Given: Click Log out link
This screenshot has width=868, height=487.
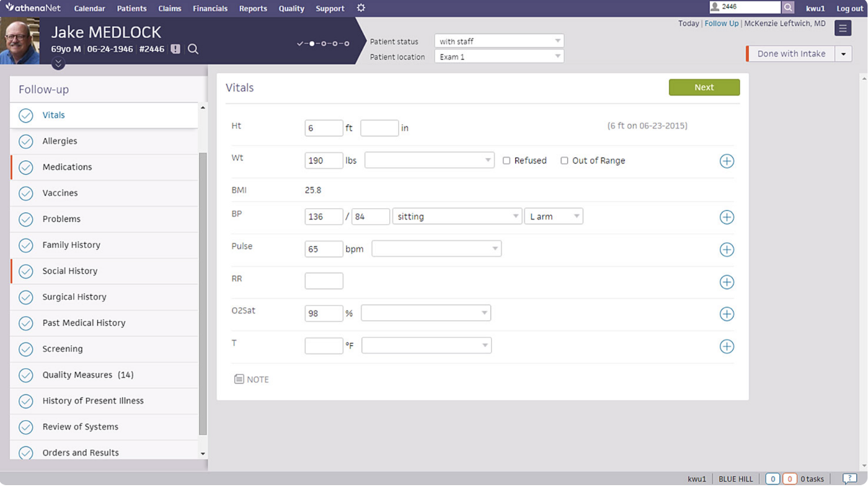Looking at the screenshot, I should tap(849, 9).
